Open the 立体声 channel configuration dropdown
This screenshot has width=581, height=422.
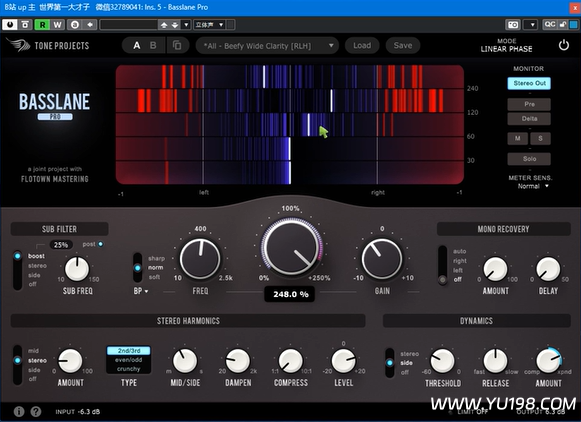209,25
